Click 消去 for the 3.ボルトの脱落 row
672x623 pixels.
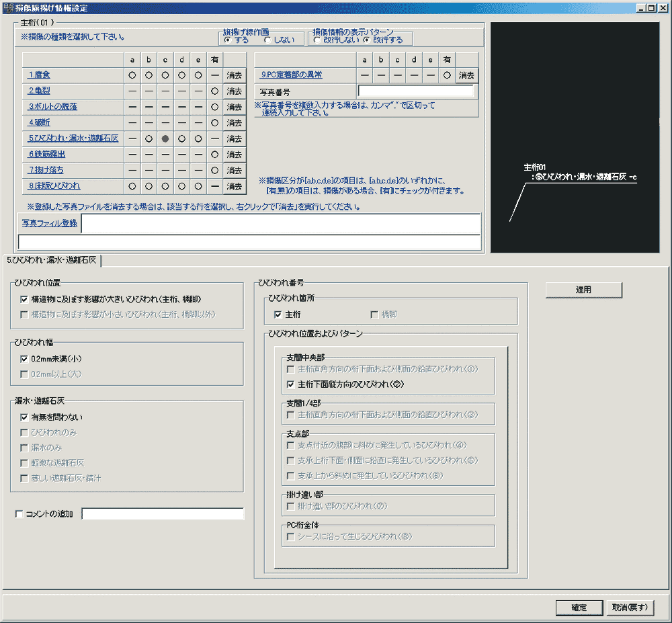tap(235, 107)
